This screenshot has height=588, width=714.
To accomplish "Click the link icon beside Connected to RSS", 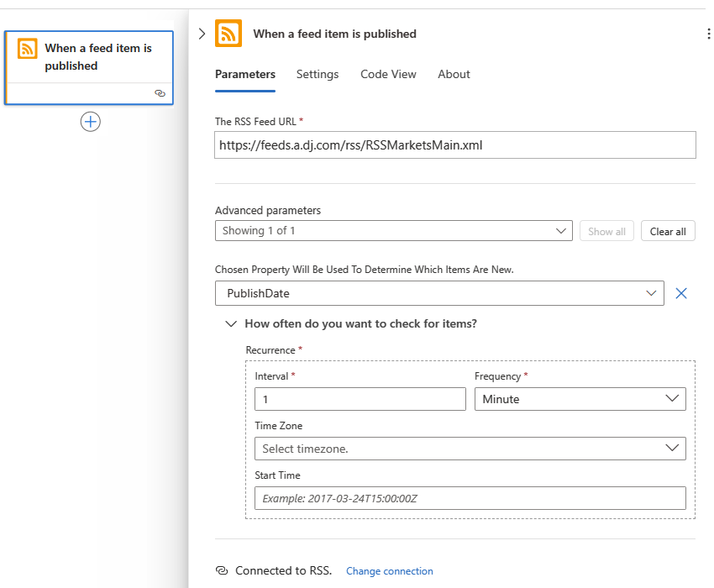I will tap(222, 570).
